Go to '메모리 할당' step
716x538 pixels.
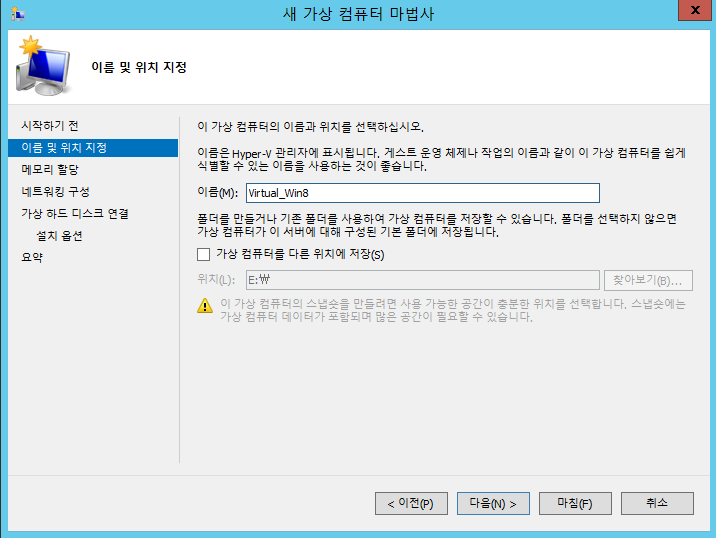coord(50,169)
